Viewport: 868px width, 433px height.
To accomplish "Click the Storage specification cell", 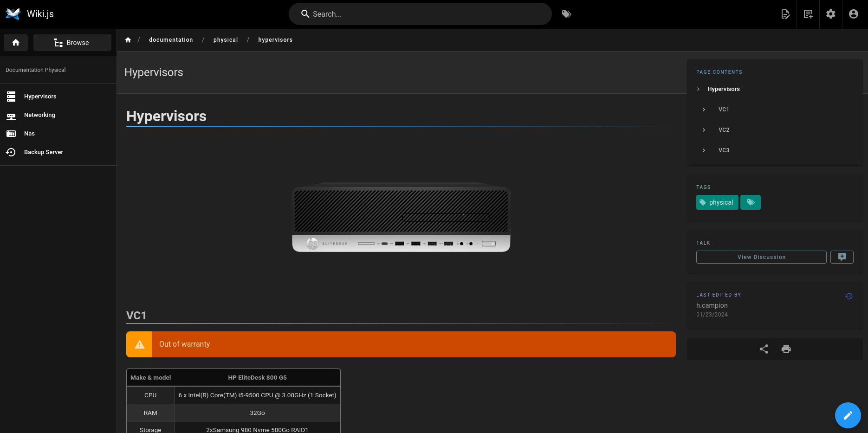I will tap(257, 428).
